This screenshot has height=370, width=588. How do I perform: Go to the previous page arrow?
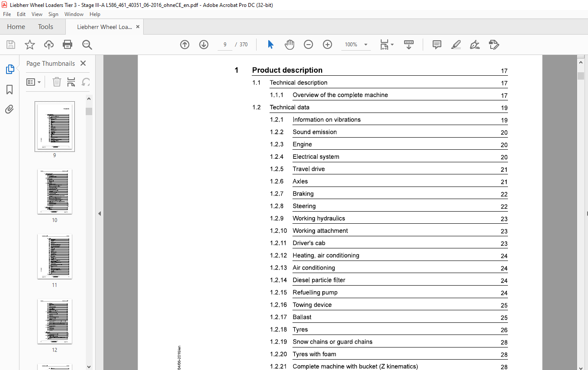tap(185, 45)
